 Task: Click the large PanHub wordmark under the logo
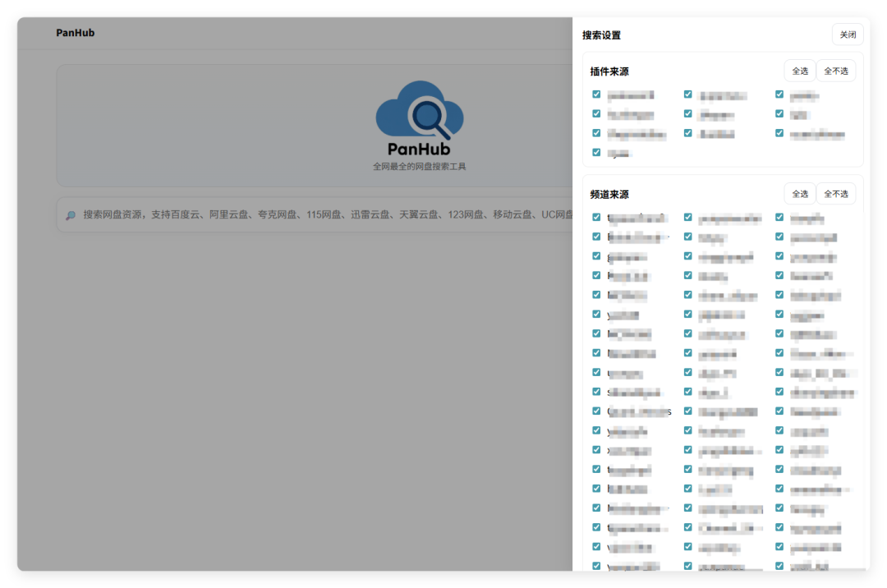pos(419,149)
